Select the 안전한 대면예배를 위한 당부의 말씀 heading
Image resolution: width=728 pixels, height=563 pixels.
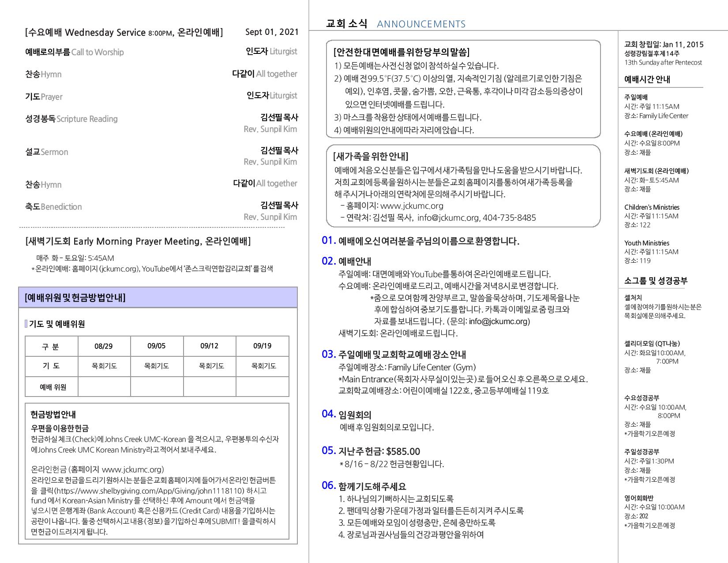pos(402,53)
